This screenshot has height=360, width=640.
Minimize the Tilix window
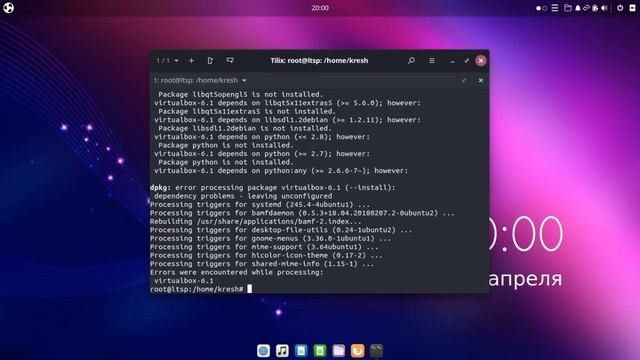(452, 61)
